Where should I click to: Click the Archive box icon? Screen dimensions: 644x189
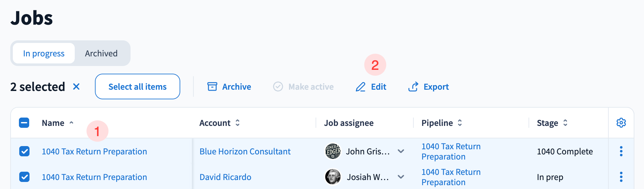[212, 87]
